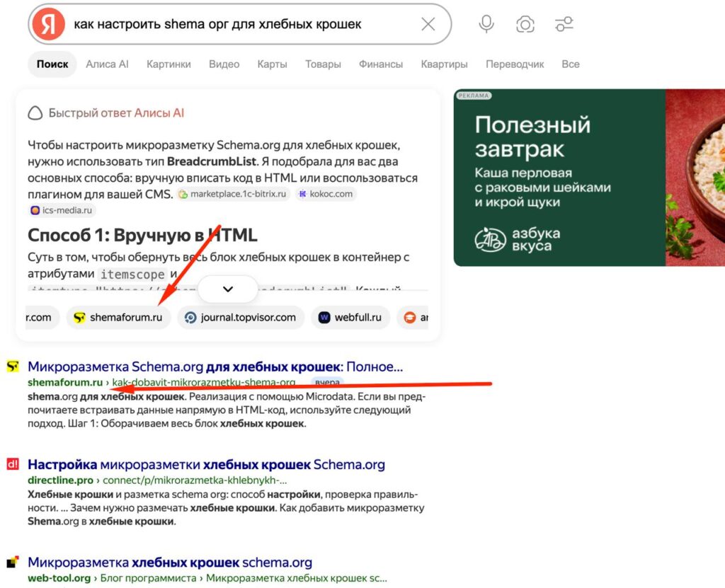Image resolution: width=725 pixels, height=588 pixels.
Task: Open the Квартиры tab
Action: pos(445,64)
